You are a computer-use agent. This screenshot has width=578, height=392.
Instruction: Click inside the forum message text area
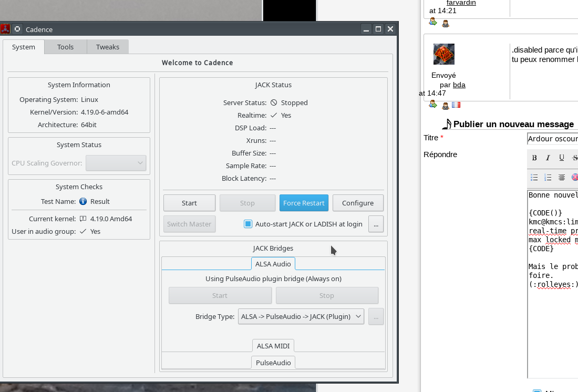pyautogui.click(x=553, y=284)
